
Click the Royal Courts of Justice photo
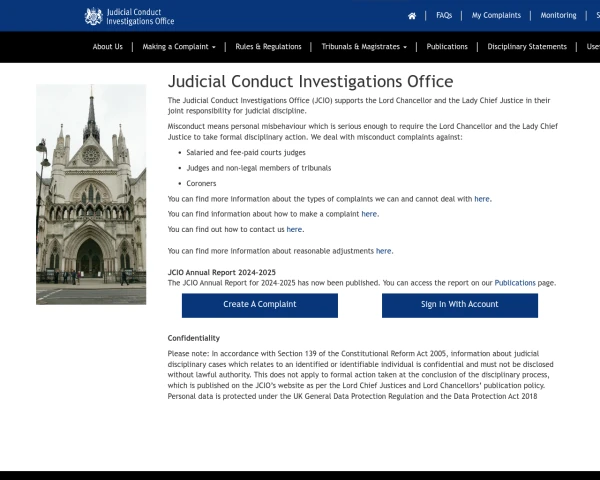[x=91, y=194]
